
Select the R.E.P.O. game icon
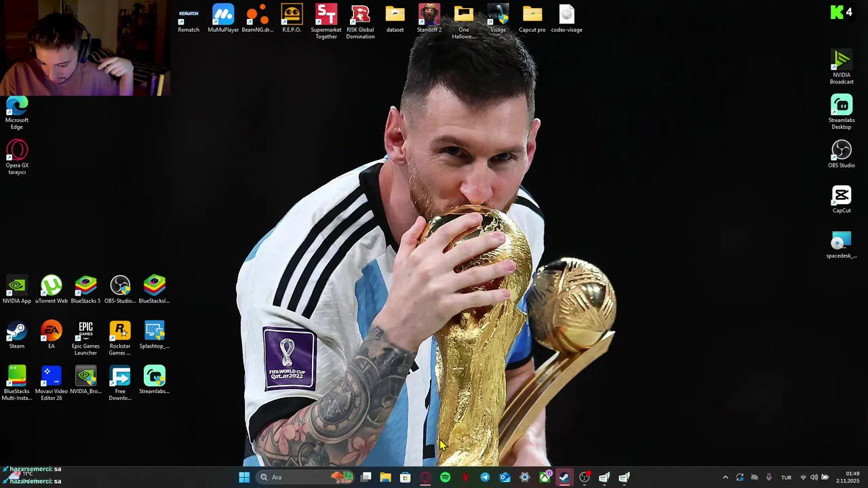coord(292,19)
